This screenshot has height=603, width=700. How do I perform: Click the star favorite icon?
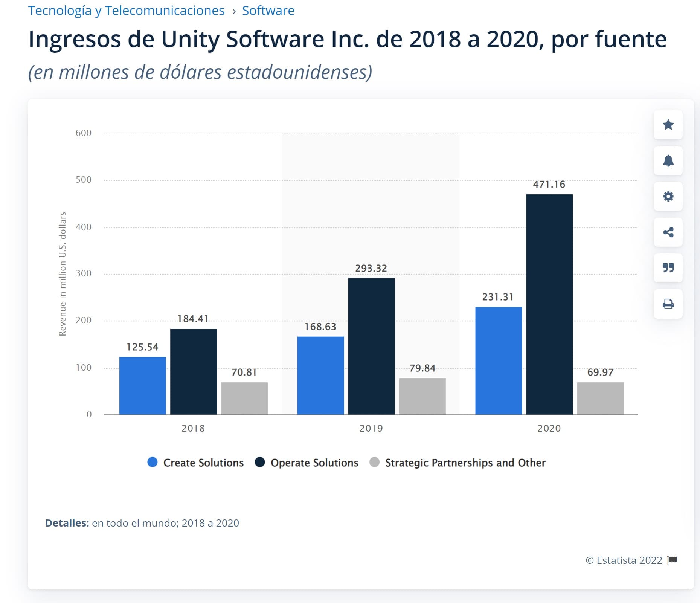pyautogui.click(x=668, y=125)
